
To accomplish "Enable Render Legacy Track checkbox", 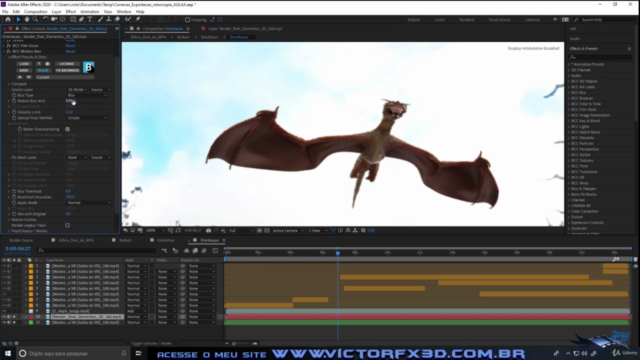I will [x=67, y=225].
